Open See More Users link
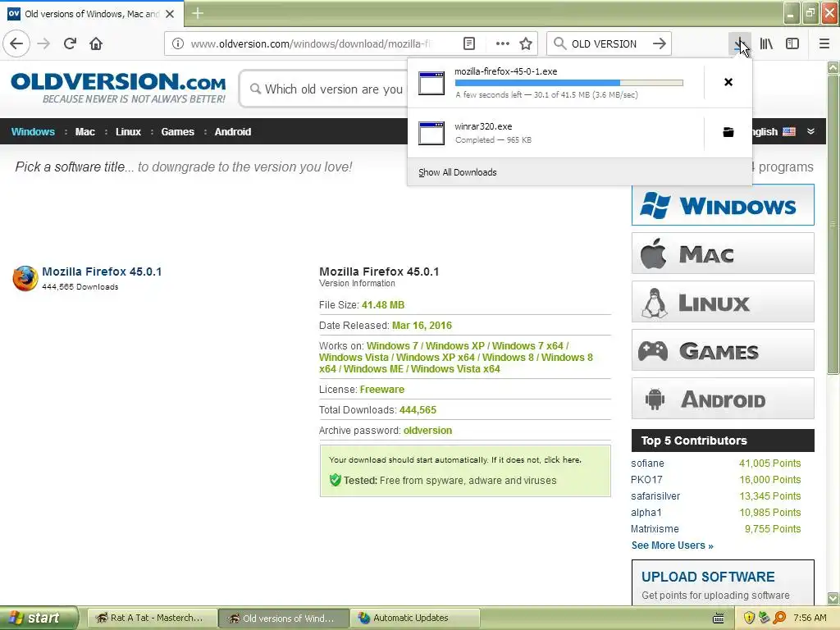 [673, 546]
